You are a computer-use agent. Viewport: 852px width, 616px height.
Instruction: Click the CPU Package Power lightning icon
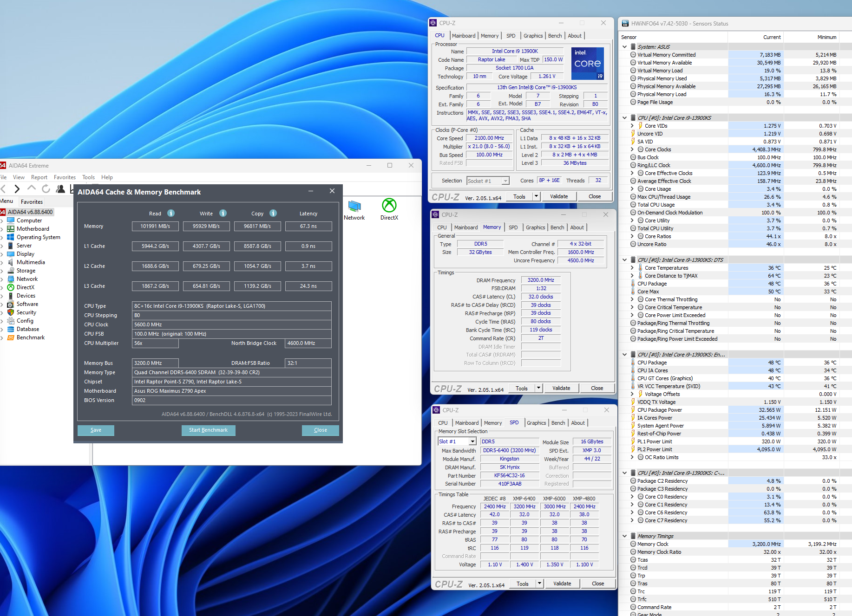point(633,410)
